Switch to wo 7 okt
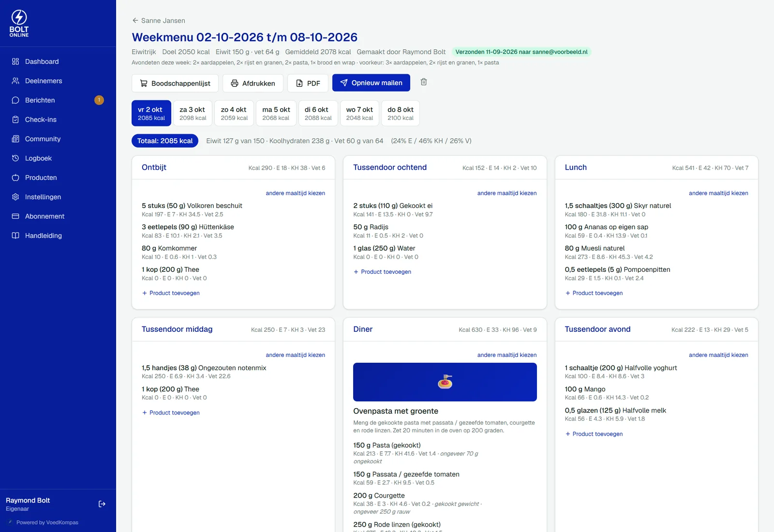The image size is (774, 532). click(x=359, y=113)
